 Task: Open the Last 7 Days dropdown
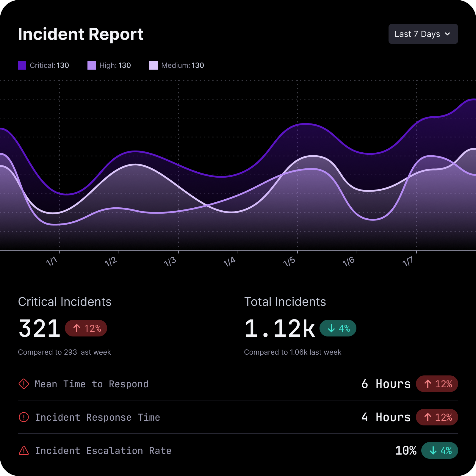pos(422,34)
